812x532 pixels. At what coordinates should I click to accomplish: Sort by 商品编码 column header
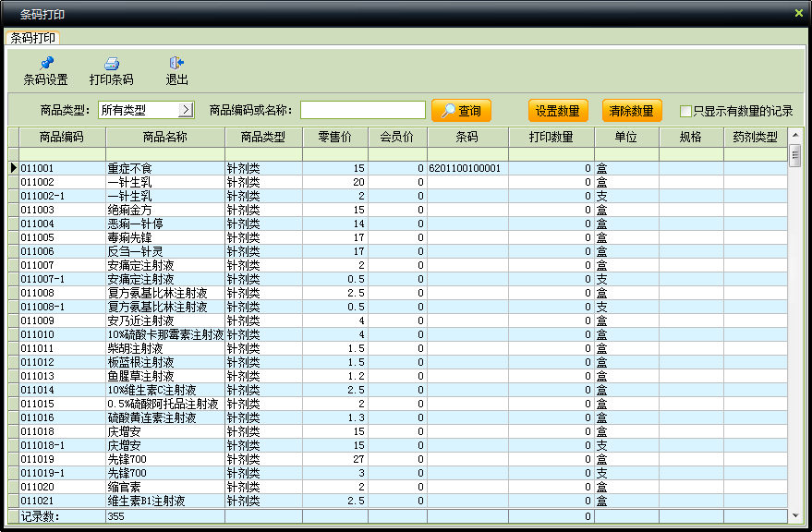pyautogui.click(x=62, y=138)
